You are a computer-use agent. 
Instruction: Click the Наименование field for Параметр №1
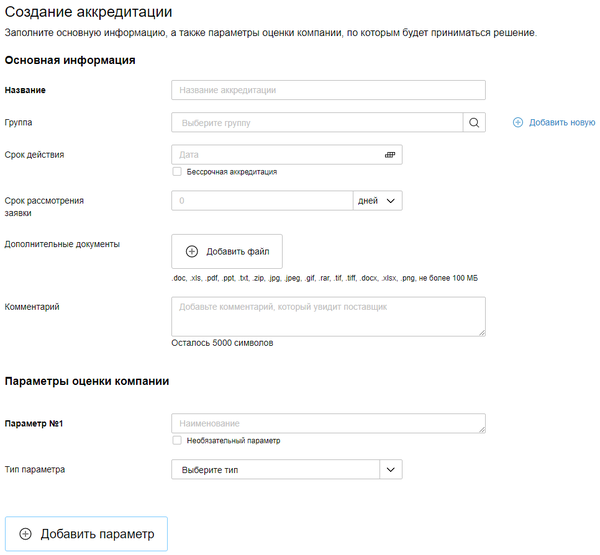pyautogui.click(x=326, y=423)
